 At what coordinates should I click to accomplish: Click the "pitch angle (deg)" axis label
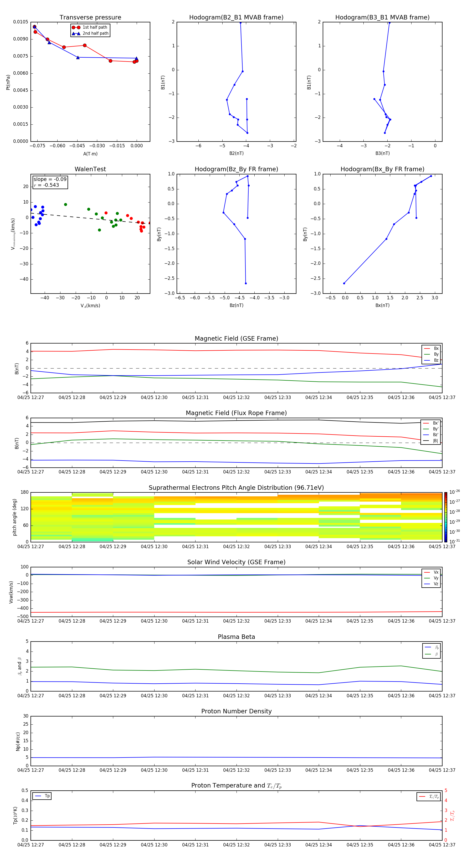point(14,517)
